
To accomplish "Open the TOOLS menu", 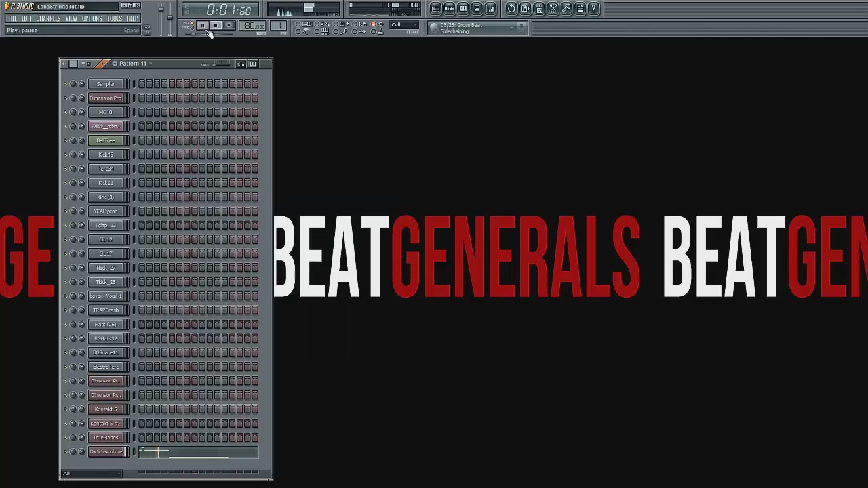I will point(115,18).
